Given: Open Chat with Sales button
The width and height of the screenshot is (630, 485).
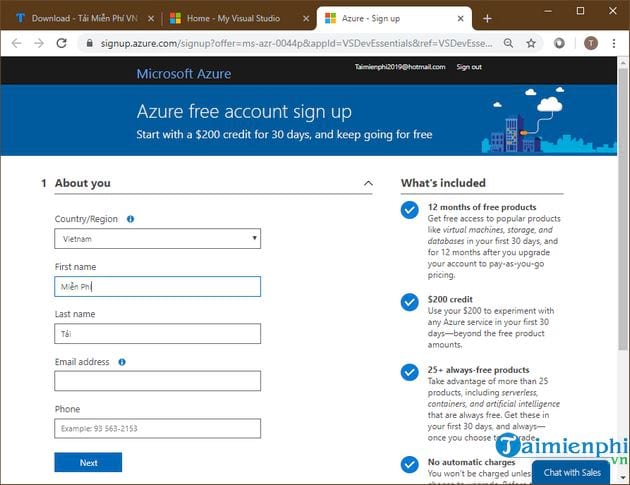Looking at the screenshot, I should pyautogui.click(x=572, y=473).
